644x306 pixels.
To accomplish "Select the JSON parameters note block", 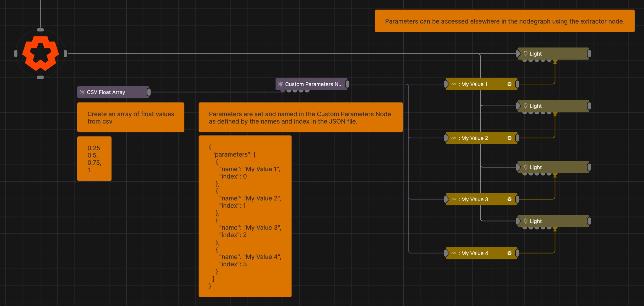I will 245,216.
